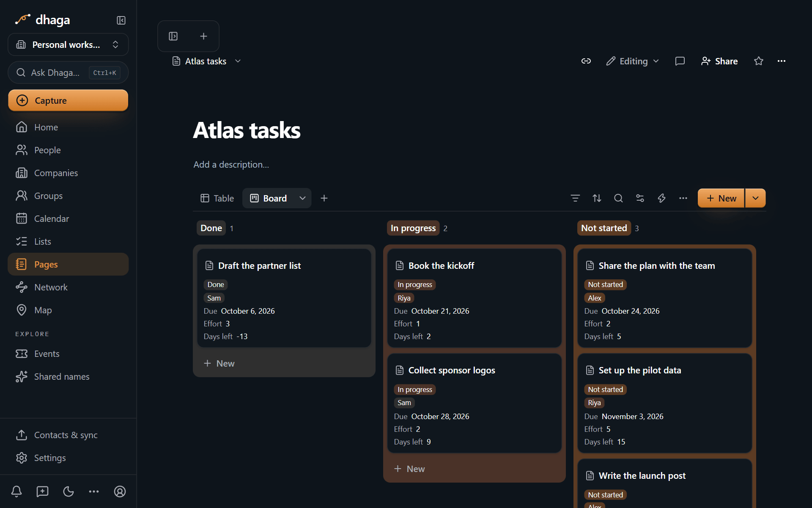The width and height of the screenshot is (812, 508).
Task: Add New card in In progress column
Action: [x=475, y=469]
